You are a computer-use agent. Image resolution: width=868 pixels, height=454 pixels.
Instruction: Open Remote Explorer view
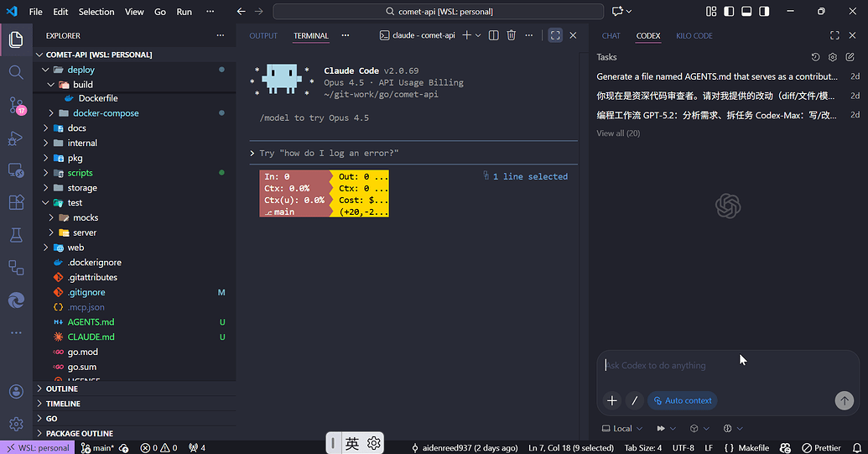(16, 170)
